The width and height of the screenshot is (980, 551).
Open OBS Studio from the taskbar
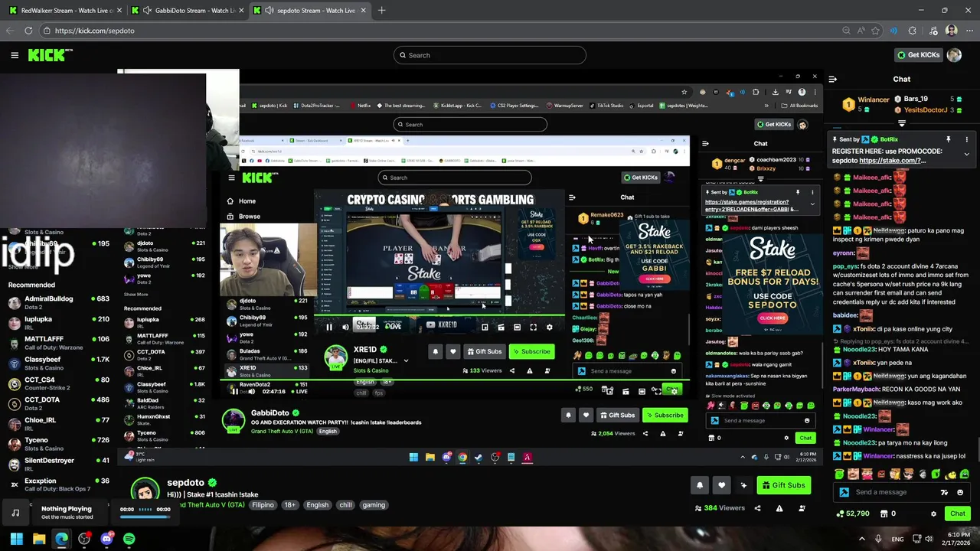click(84, 540)
